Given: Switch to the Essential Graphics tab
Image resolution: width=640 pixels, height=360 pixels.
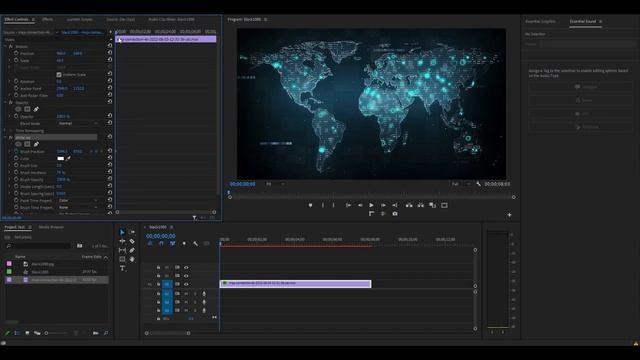Looking at the screenshot, I should (x=540, y=21).
